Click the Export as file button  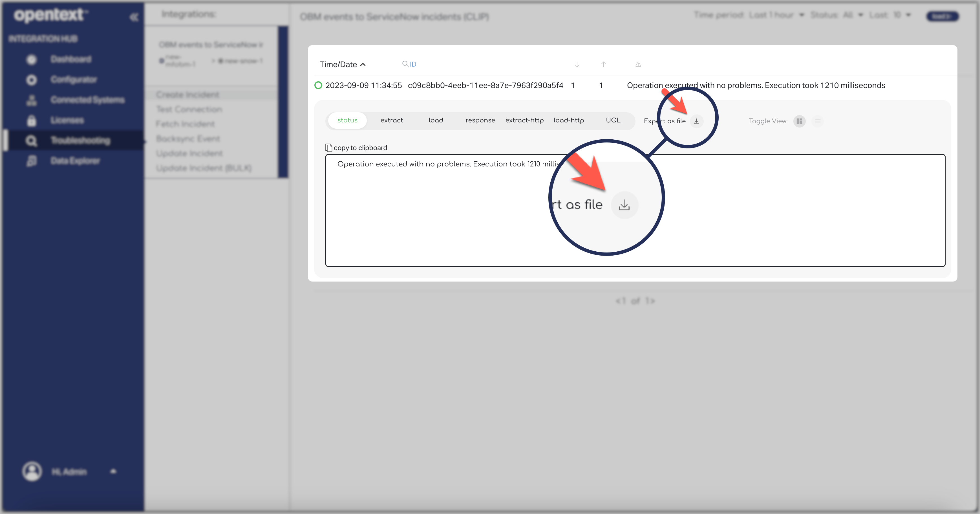pyautogui.click(x=696, y=120)
